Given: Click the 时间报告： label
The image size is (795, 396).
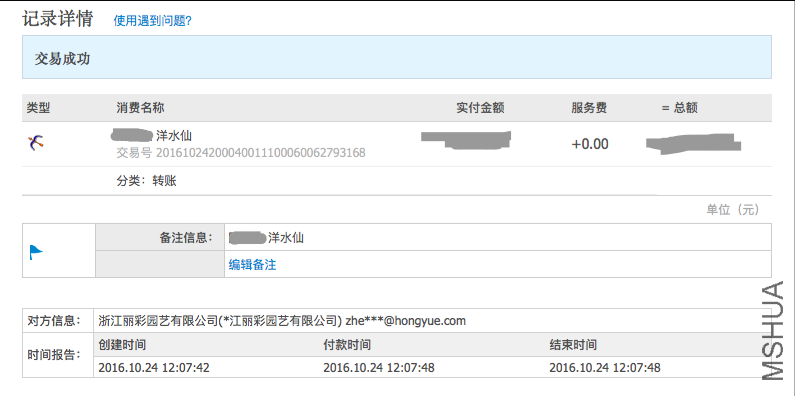Looking at the screenshot, I should click(54, 355).
